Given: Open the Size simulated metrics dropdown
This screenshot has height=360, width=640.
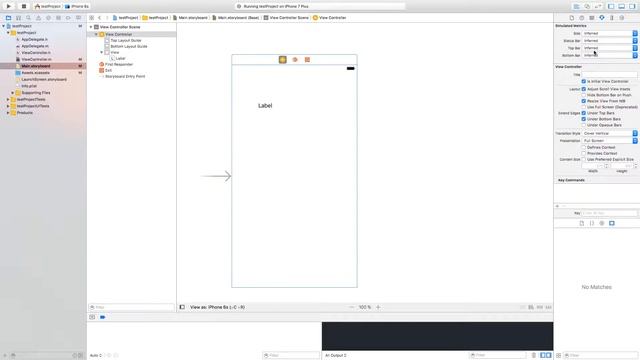Looking at the screenshot, I should (x=610, y=33).
